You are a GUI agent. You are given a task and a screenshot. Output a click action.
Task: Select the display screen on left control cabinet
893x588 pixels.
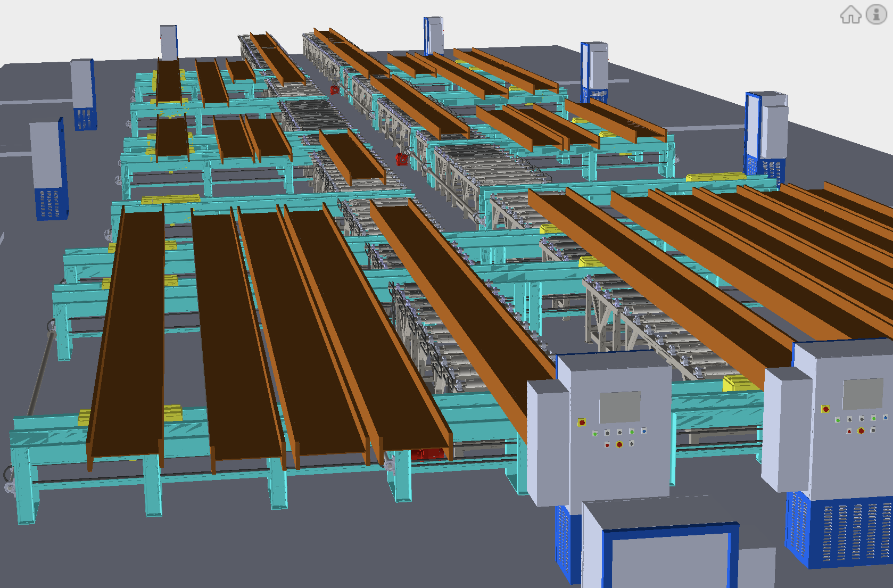click(619, 407)
